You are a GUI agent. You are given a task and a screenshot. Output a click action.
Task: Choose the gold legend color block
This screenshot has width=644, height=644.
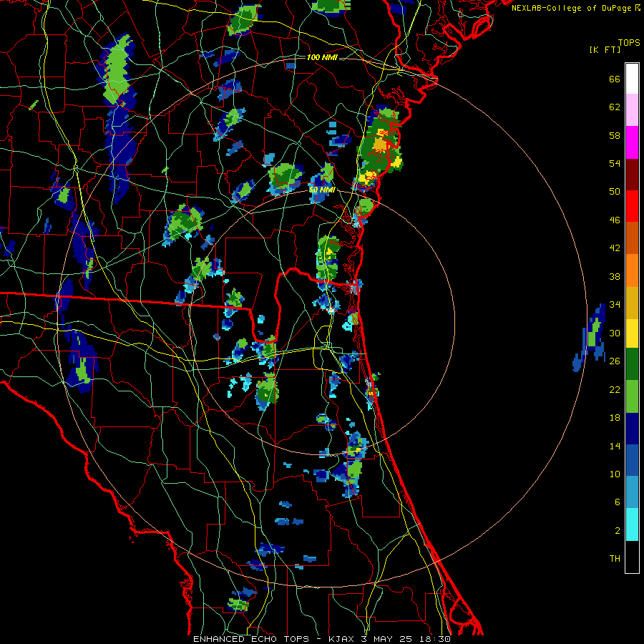(x=632, y=303)
